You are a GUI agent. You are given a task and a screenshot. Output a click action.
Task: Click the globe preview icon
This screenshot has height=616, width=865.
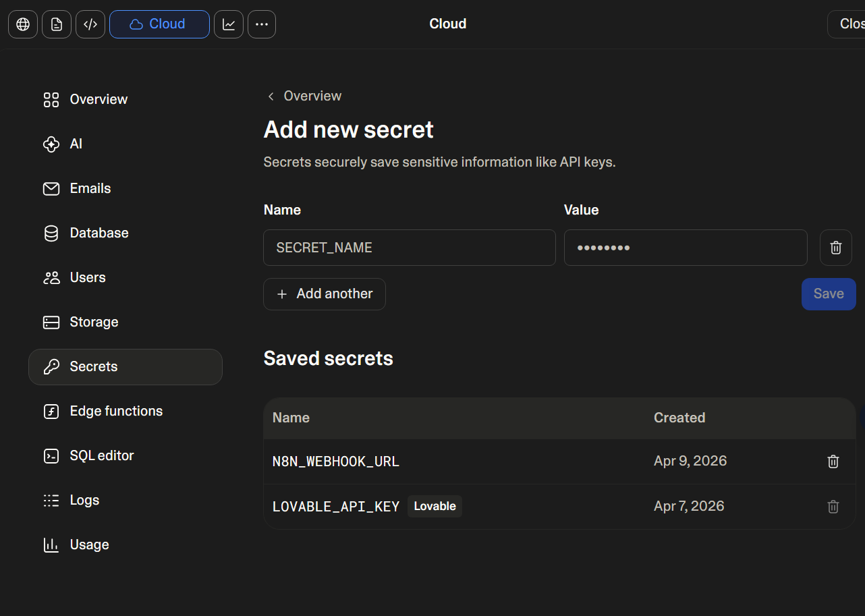(23, 24)
